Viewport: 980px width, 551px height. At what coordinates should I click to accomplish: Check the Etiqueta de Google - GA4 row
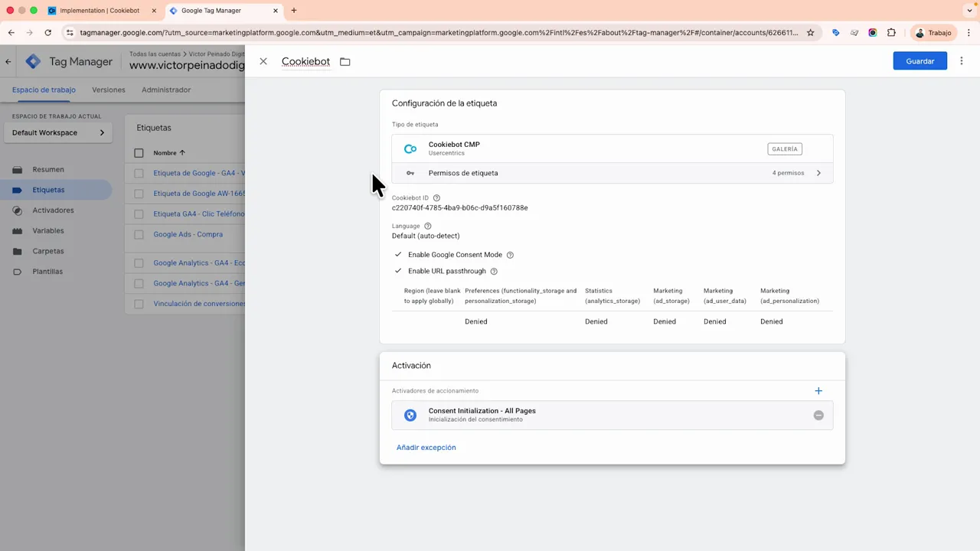pos(139,174)
